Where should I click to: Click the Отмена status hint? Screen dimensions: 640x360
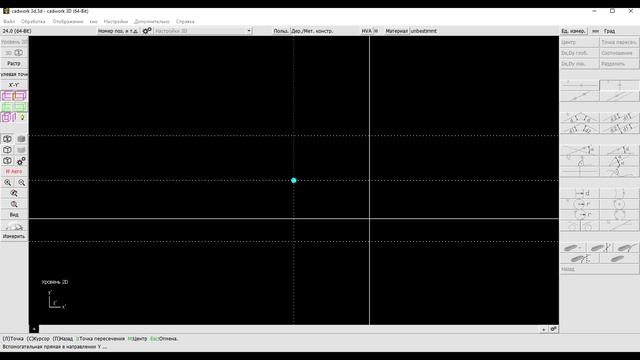point(164,338)
